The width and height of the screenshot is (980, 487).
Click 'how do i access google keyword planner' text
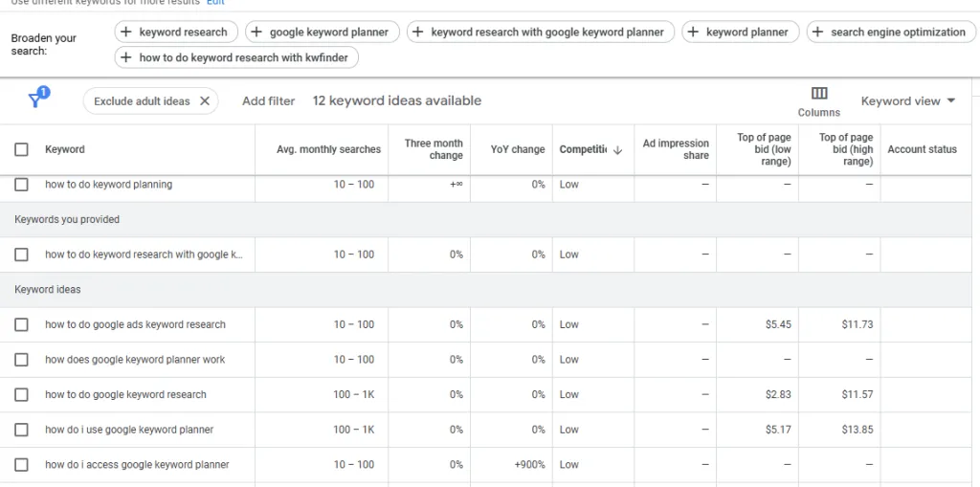pos(137,464)
